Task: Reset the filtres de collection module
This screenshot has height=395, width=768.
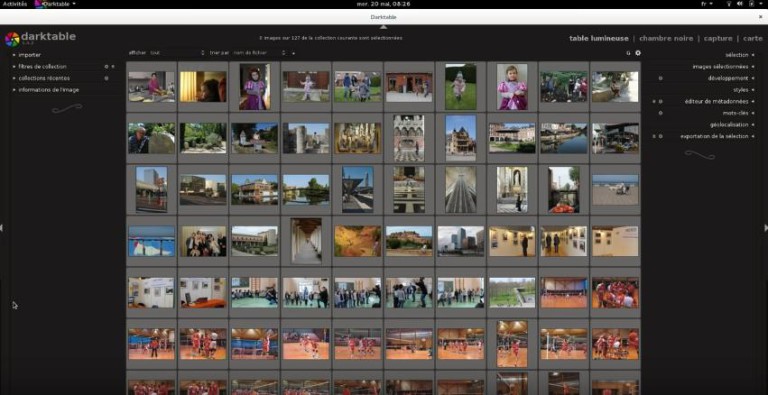Action: point(106,67)
